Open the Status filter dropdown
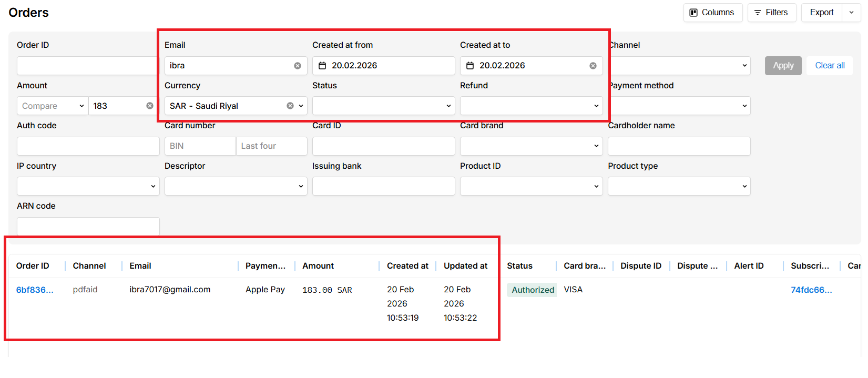The width and height of the screenshot is (868, 378). point(383,106)
